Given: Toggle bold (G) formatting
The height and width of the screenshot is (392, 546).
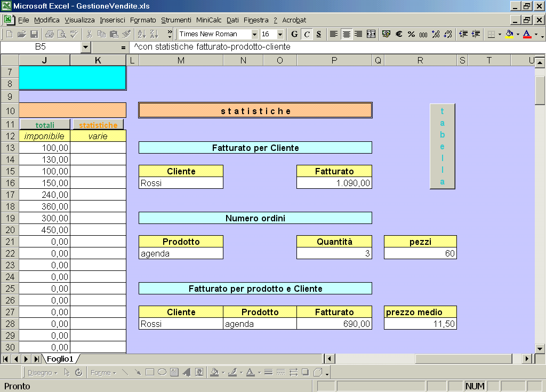Looking at the screenshot, I should [x=294, y=34].
